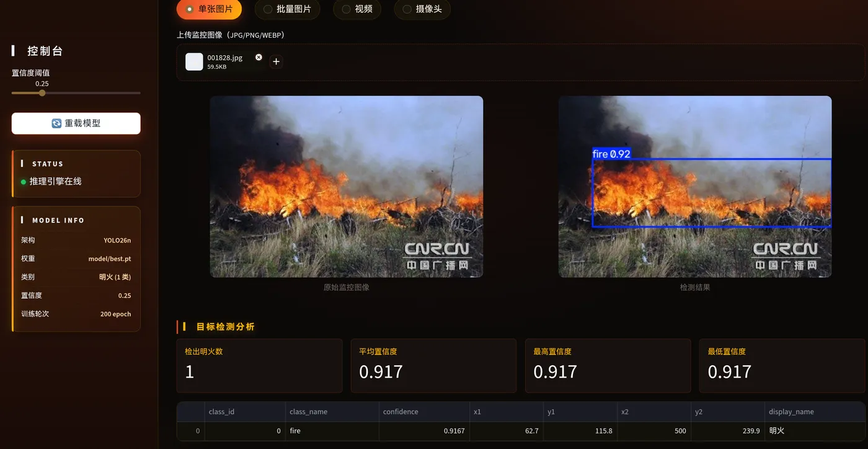Click the 重载模型 button

(76, 123)
